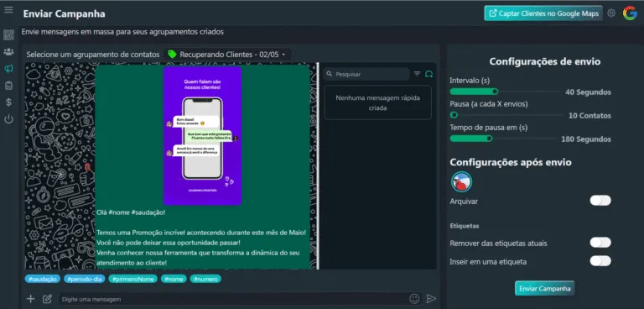Click the edit note icon
The image size is (644, 309).
pos(47,299)
